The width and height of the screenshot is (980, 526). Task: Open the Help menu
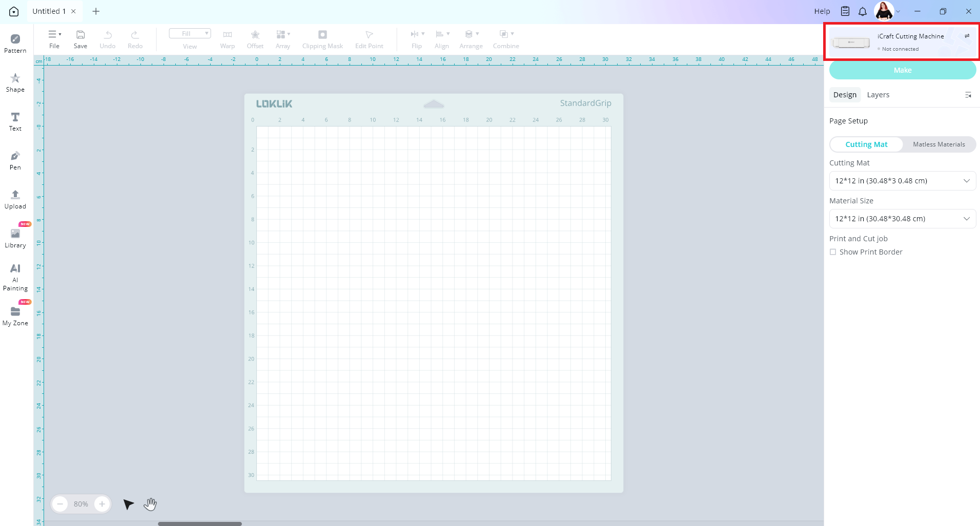click(822, 11)
